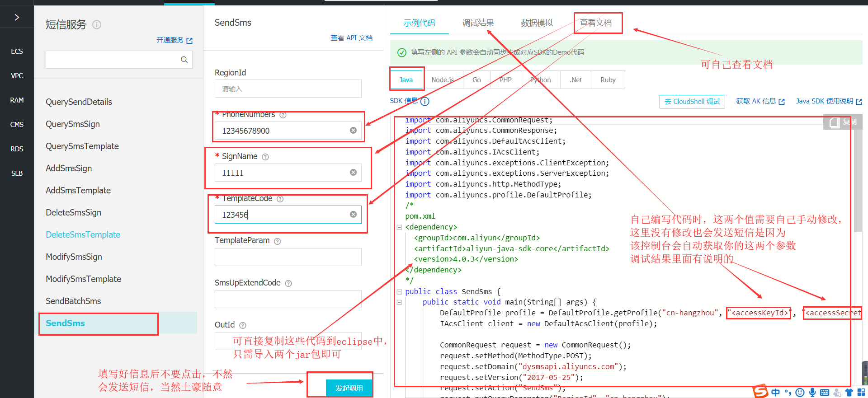Click the RegionId input field

point(288,89)
